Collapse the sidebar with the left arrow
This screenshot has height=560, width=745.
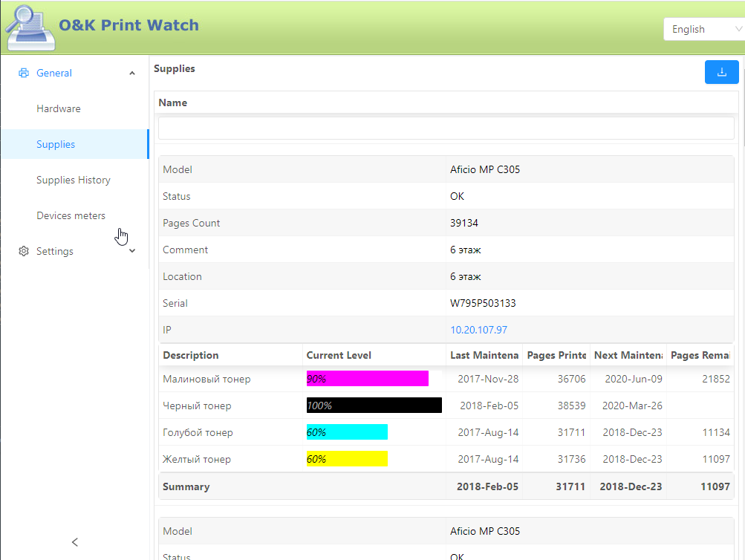point(74,542)
